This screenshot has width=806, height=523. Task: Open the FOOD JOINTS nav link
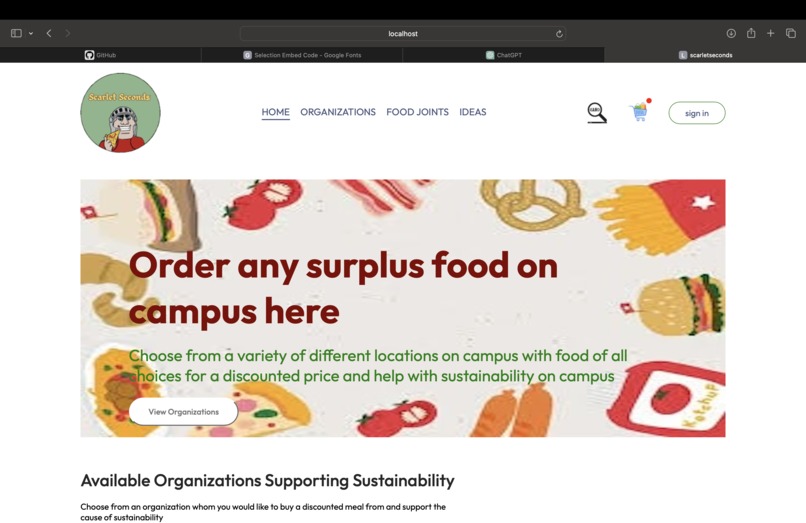(x=417, y=112)
